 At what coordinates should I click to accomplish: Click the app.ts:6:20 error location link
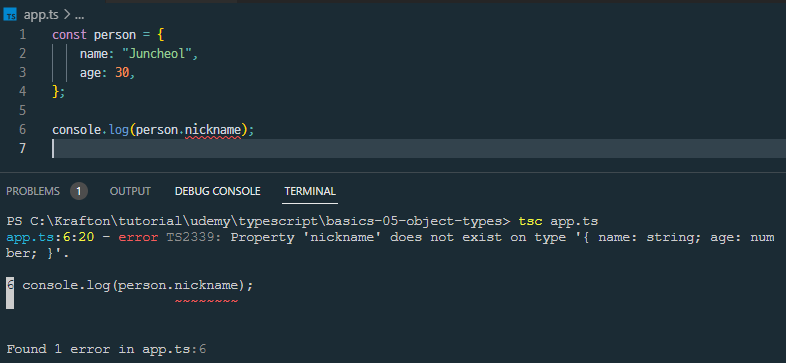tap(50, 237)
